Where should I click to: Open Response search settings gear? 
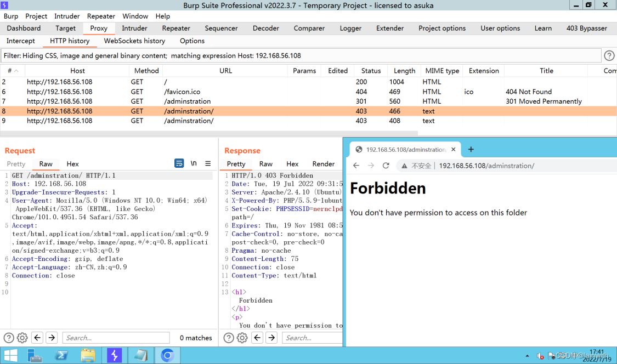(242, 338)
